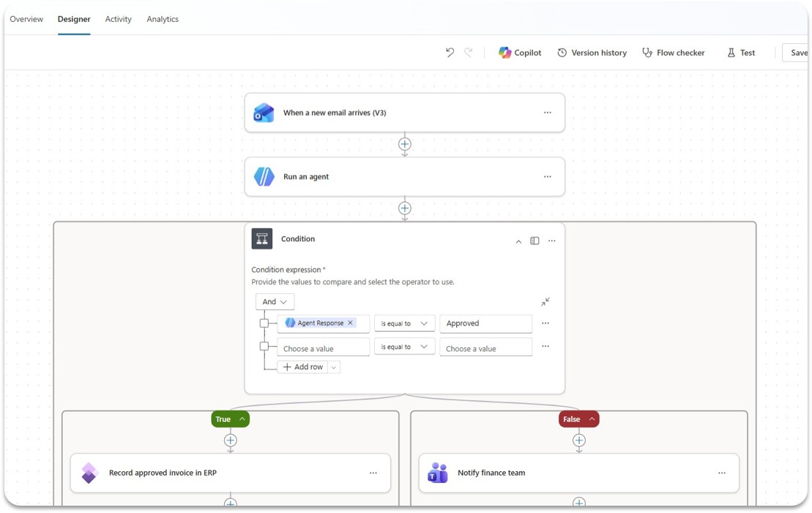Click the Approved value input field

[x=485, y=323]
